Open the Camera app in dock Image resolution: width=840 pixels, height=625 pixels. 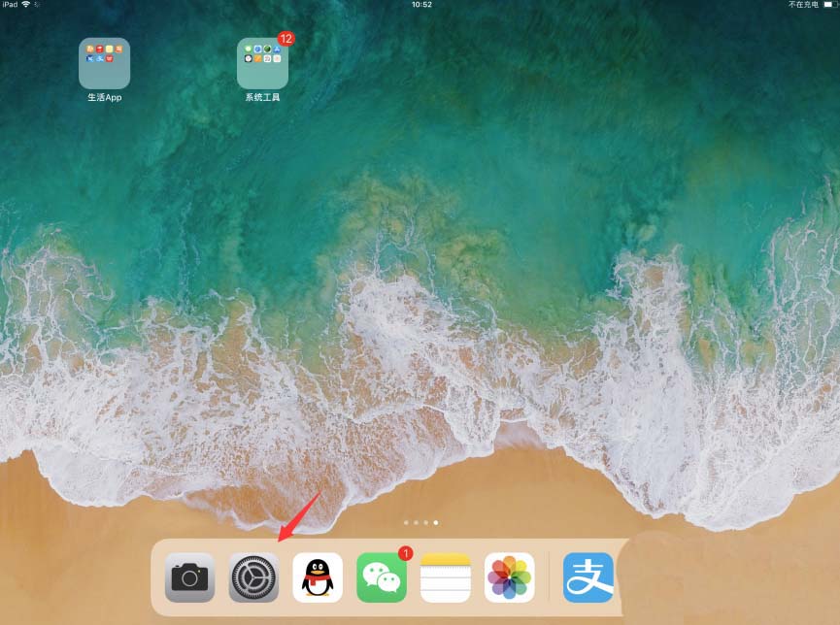(x=189, y=577)
